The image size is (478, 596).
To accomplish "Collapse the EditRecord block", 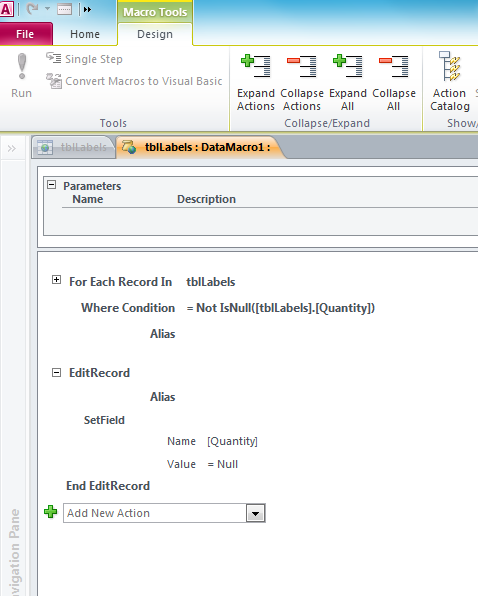I will coord(56,372).
